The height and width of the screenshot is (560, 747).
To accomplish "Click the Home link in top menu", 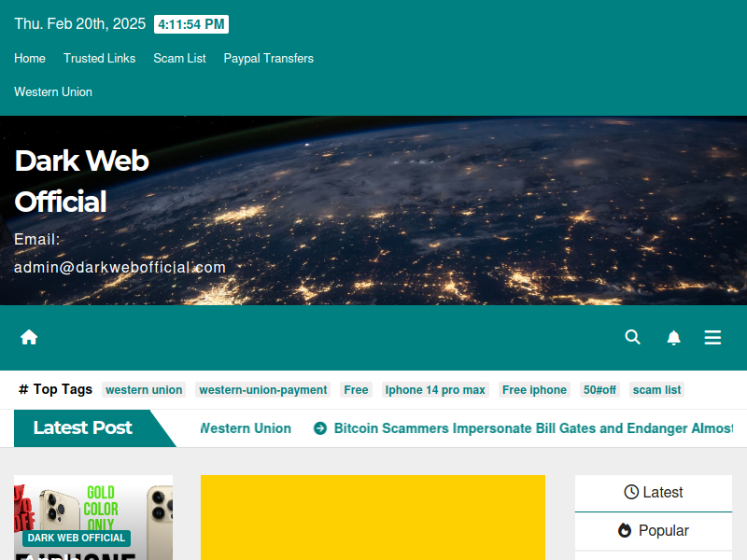I will [x=30, y=59].
